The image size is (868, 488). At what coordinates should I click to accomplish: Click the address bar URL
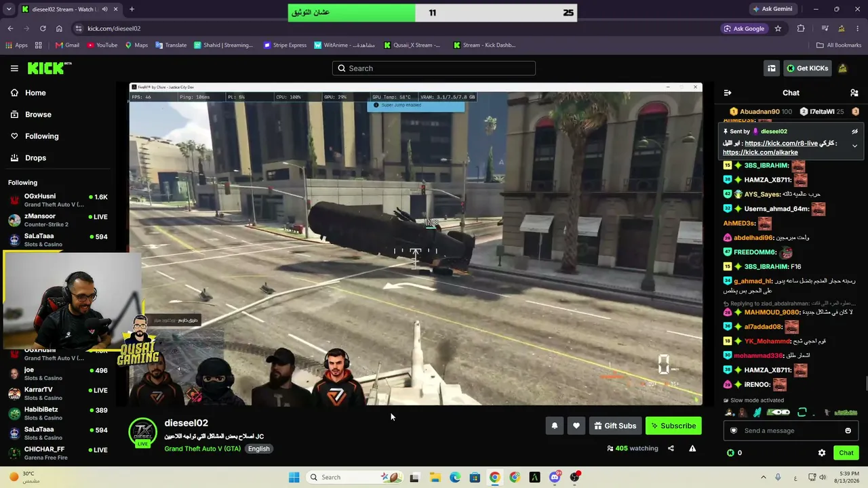click(x=114, y=28)
